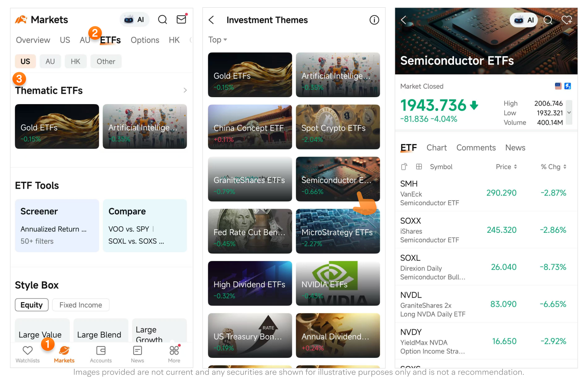Screen dimensions: 588x385
Task: Add Semiconductor ETFs to favorites via heart icon
Action: [567, 20]
